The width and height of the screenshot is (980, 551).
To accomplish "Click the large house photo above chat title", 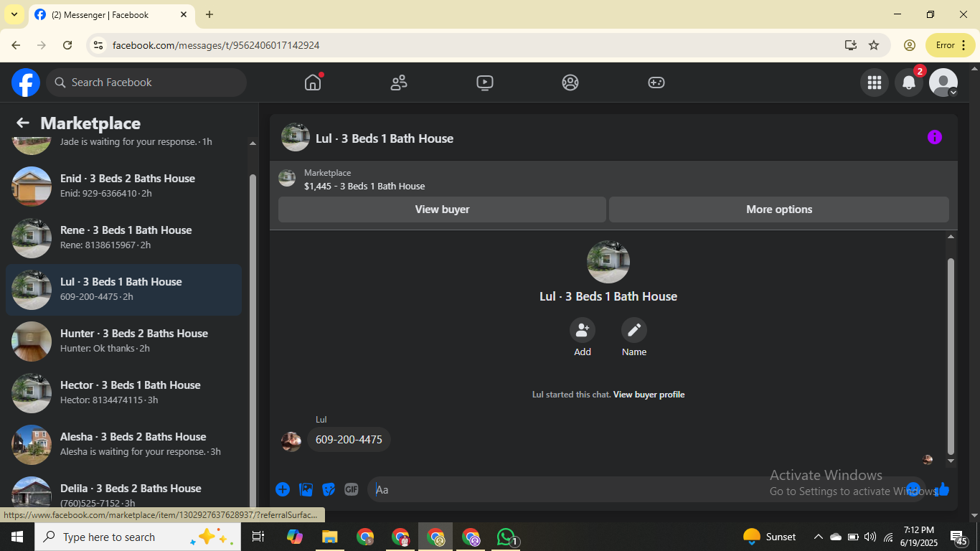I will [x=608, y=262].
